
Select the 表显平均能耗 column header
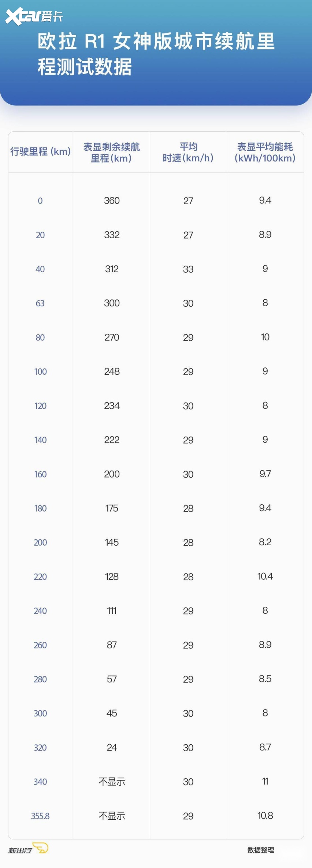pos(265,152)
